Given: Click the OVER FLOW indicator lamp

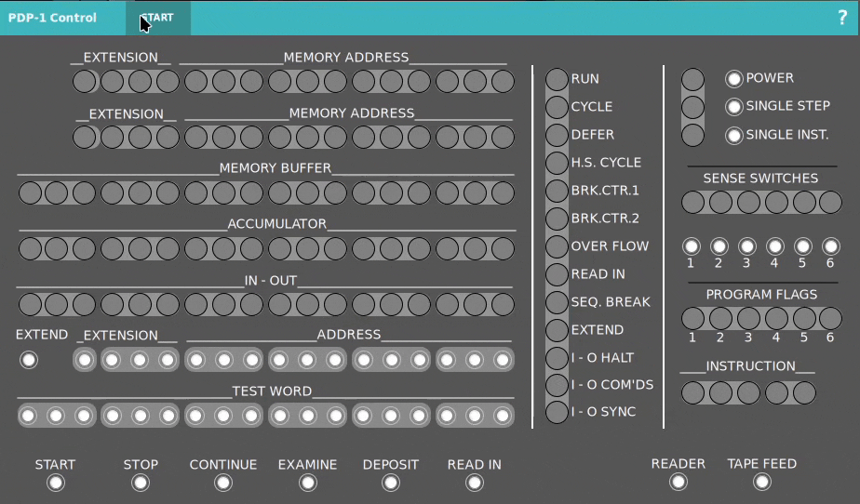Looking at the screenshot, I should [557, 246].
